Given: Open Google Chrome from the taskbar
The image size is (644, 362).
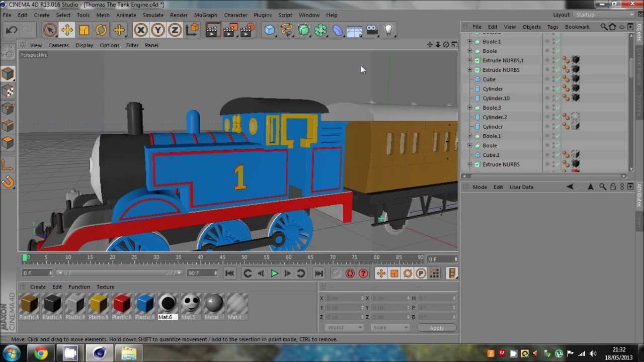Looking at the screenshot, I should 41,353.
